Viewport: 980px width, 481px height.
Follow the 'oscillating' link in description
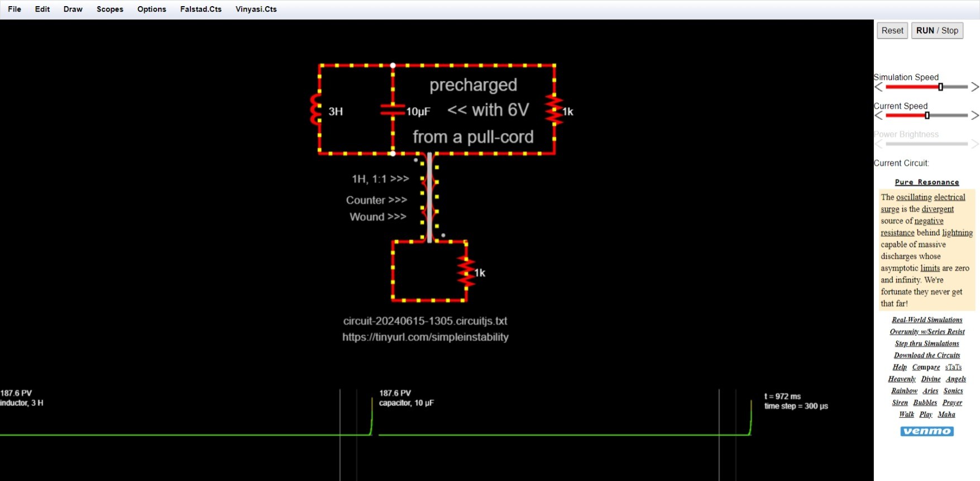(x=914, y=197)
